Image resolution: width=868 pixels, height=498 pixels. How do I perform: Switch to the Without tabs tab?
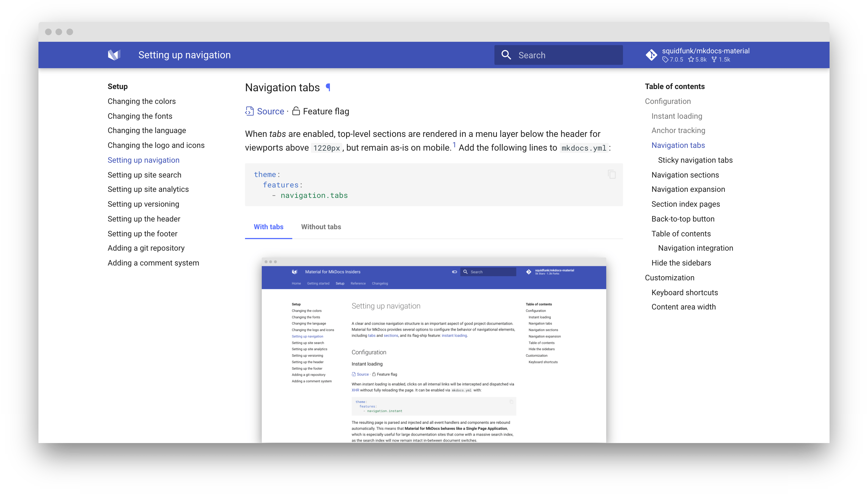(x=321, y=227)
